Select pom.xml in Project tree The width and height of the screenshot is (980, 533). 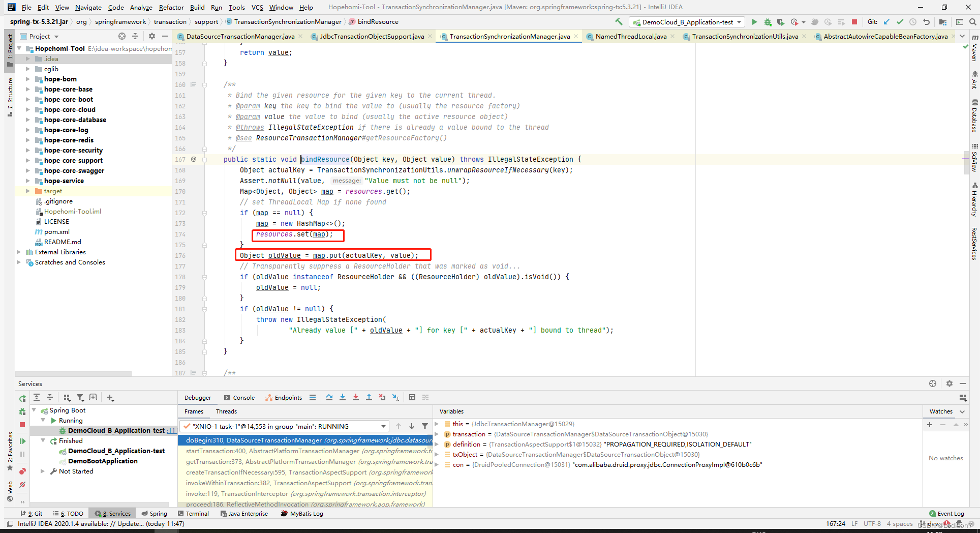click(56, 232)
